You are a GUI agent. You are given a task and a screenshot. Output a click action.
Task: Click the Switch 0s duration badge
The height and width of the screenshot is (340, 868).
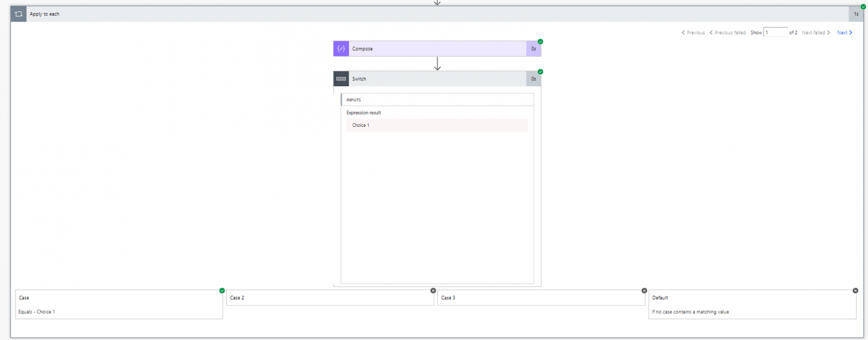(x=534, y=79)
